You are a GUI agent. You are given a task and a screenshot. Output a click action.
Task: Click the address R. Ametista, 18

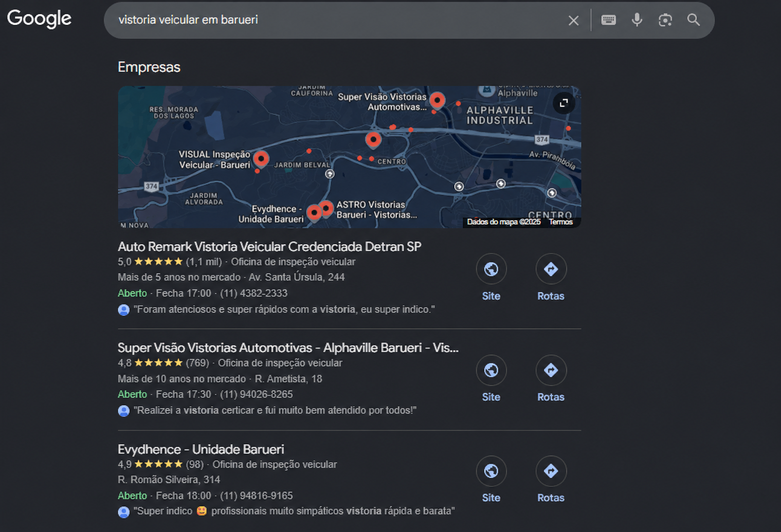(x=288, y=379)
